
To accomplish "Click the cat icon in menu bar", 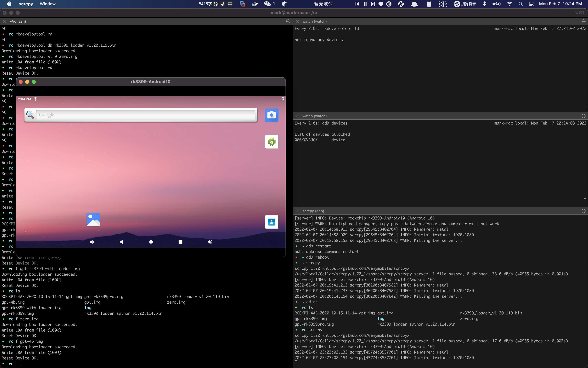I will (429, 4).
